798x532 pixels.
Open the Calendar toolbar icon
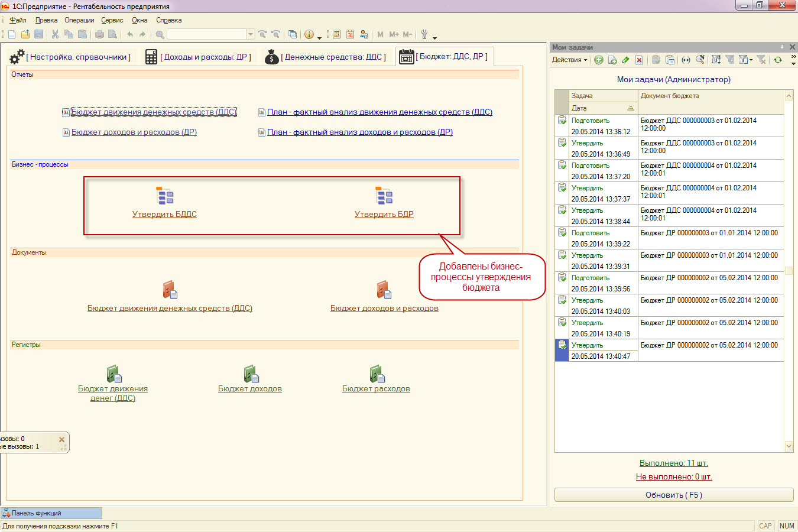point(350,34)
